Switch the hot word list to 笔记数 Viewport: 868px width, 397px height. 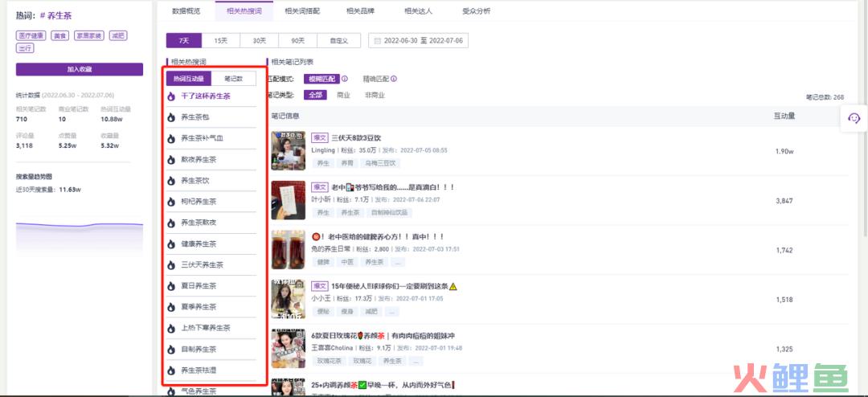tap(233, 79)
